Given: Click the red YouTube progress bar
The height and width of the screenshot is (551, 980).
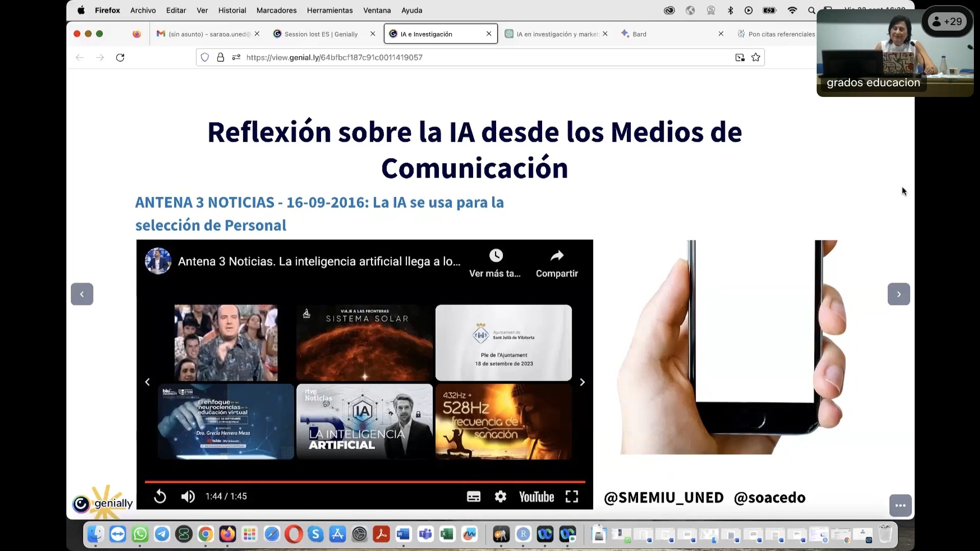Looking at the screenshot, I should tap(365, 482).
